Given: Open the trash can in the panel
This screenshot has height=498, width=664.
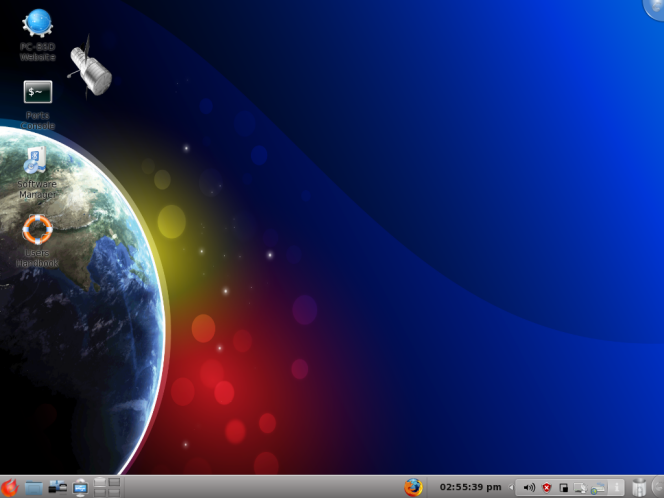Looking at the screenshot, I should 639,487.
